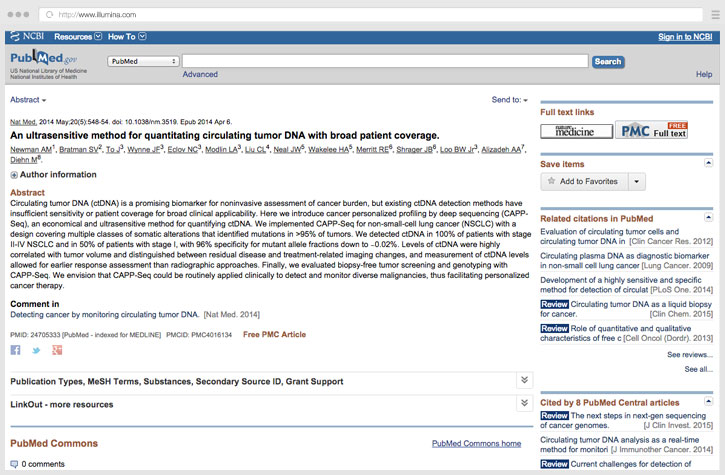
Task: Click in the PubMed search text field
Action: (x=385, y=61)
